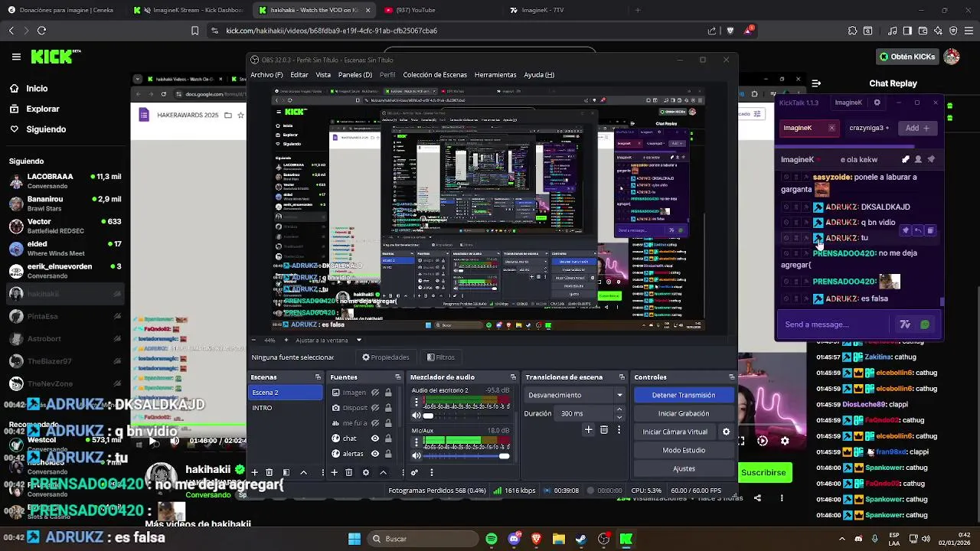
Task: Move scene up in Escenas toolbar
Action: (303, 472)
